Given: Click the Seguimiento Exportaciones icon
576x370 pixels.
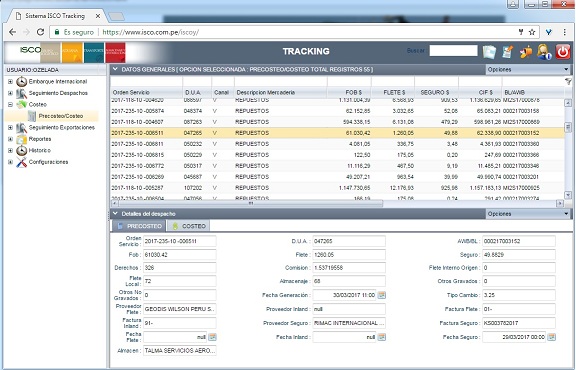Looking at the screenshot, I should (22, 127).
